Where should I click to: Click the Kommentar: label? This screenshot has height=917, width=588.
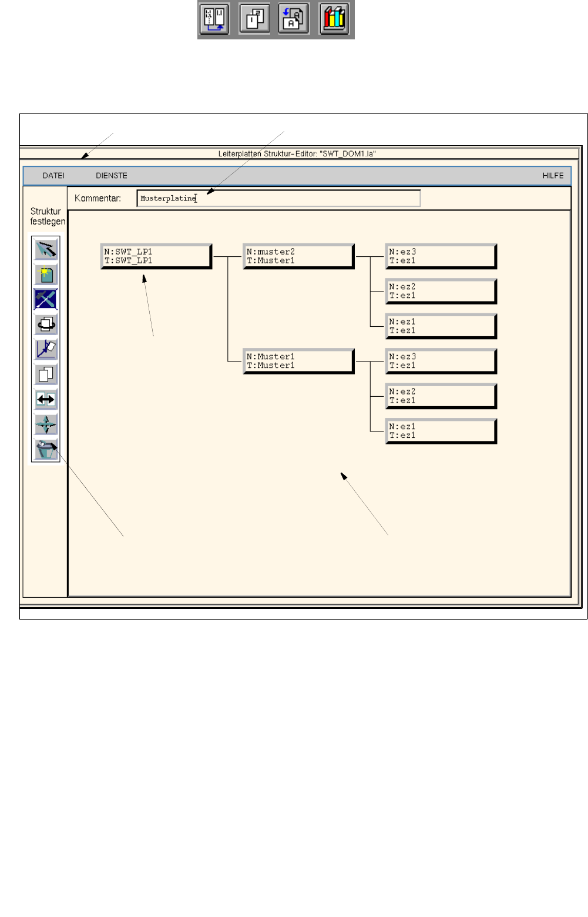[x=98, y=199]
